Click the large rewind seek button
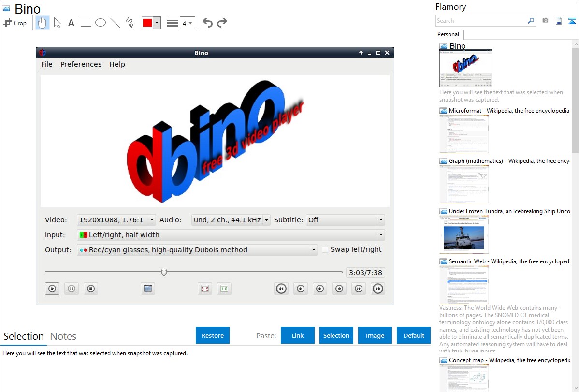The width and height of the screenshot is (579, 392). [281, 289]
